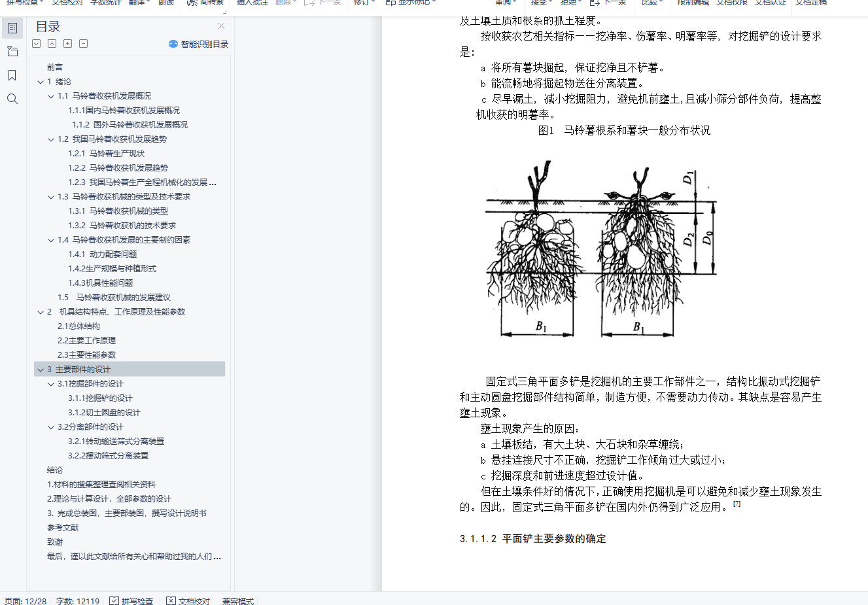The width and height of the screenshot is (868, 605).
Task: Collapse the '1.2 我国马铃薯收获机发展趋势' node
Action: point(51,139)
